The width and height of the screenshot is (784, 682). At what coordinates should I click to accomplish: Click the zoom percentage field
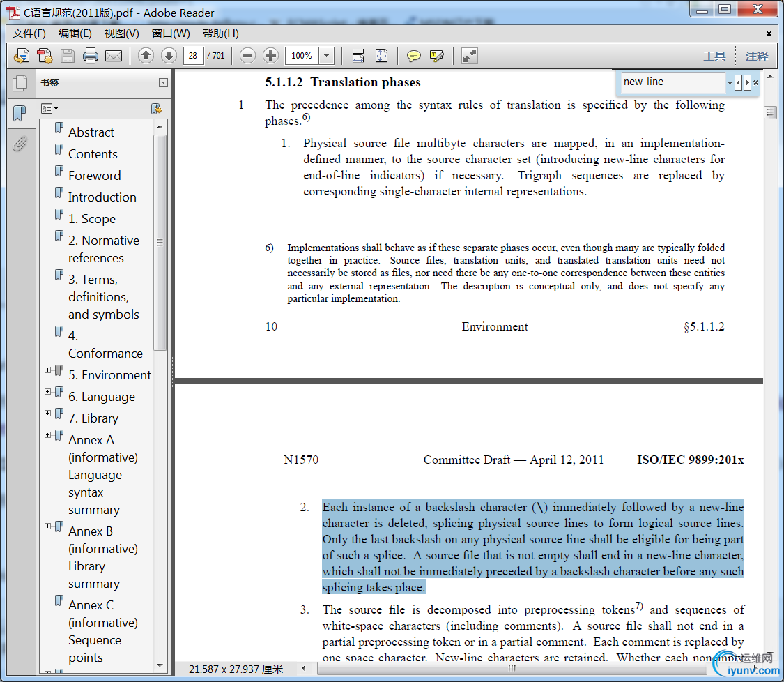point(302,56)
